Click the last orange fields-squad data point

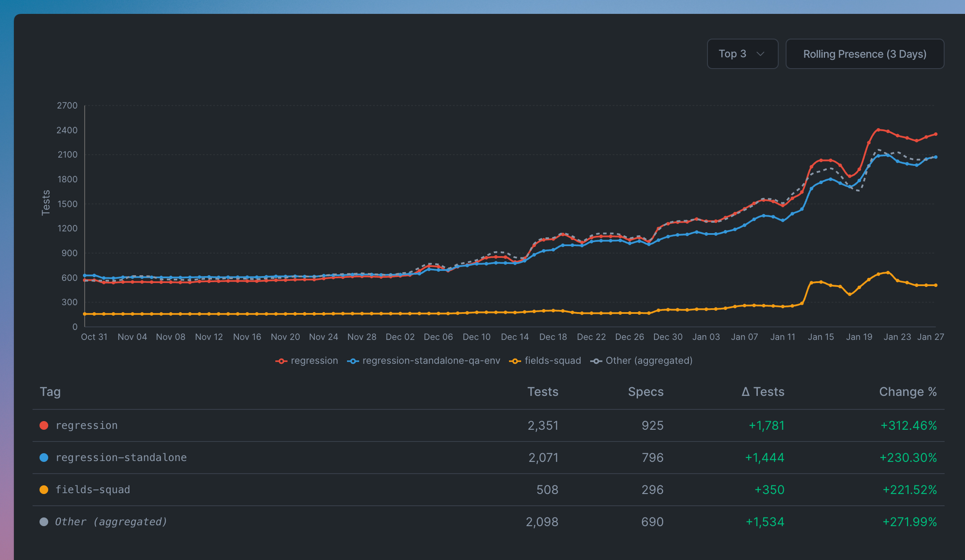point(935,285)
